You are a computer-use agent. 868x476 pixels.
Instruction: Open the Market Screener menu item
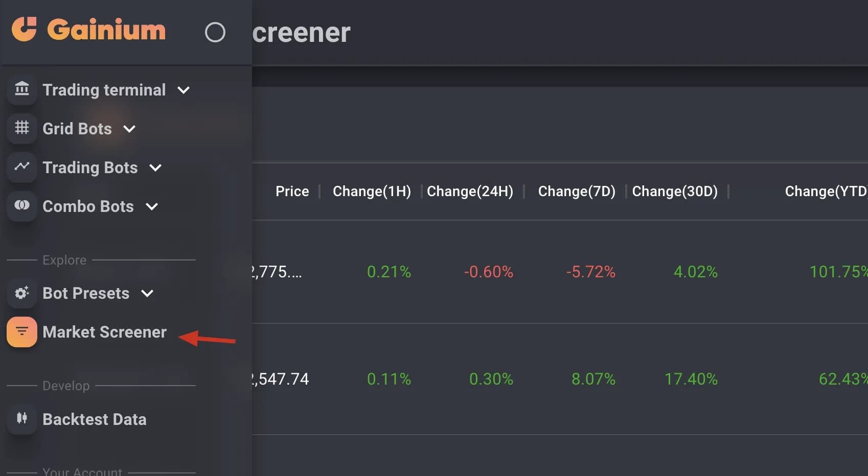pos(104,332)
